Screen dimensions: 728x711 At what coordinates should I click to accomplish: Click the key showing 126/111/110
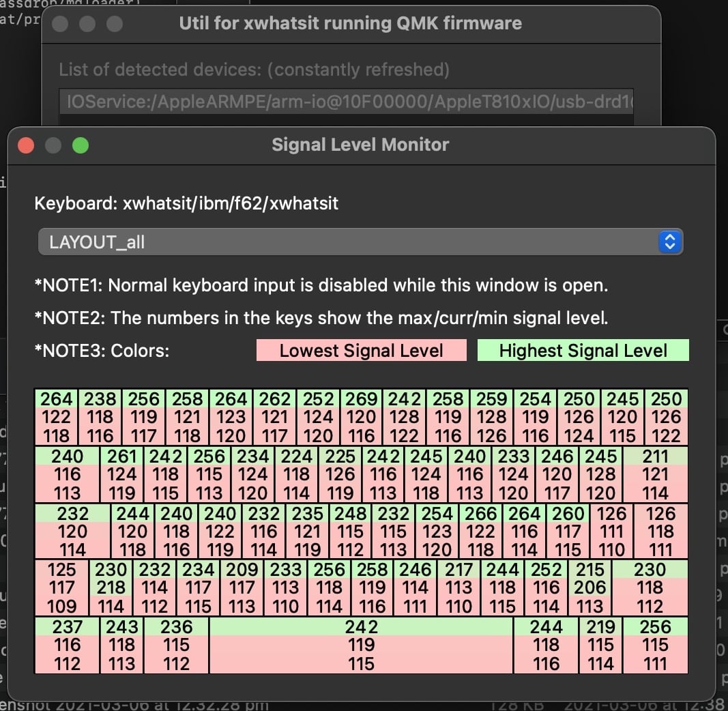[612, 531]
